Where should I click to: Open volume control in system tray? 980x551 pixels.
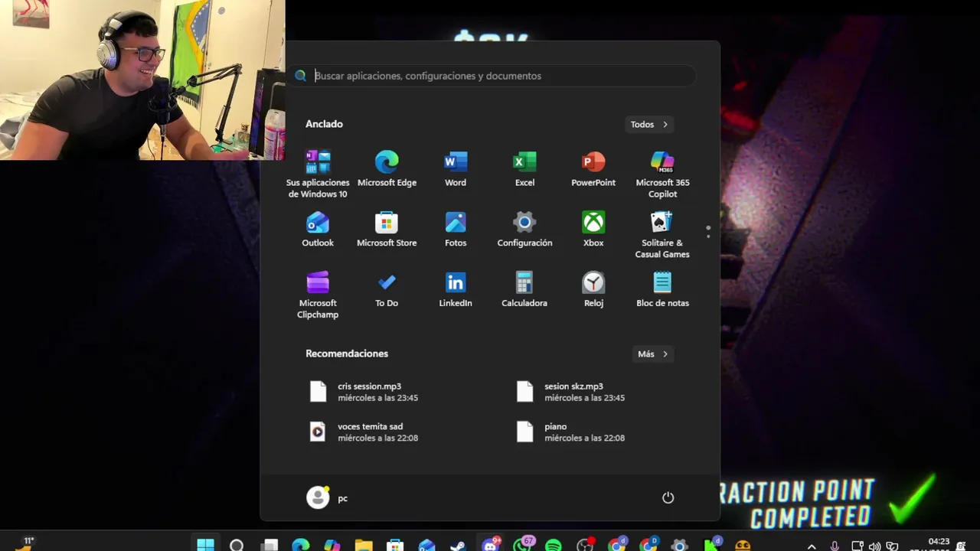pos(874,546)
